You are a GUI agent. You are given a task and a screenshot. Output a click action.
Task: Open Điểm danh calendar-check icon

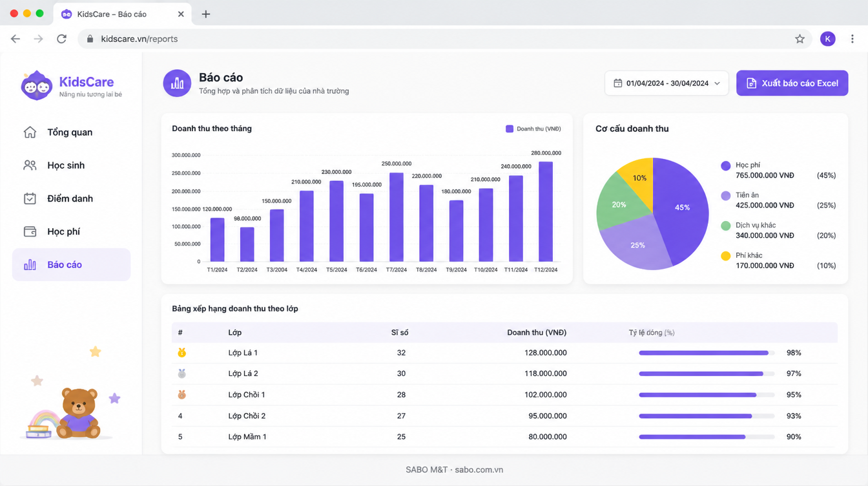tap(30, 198)
